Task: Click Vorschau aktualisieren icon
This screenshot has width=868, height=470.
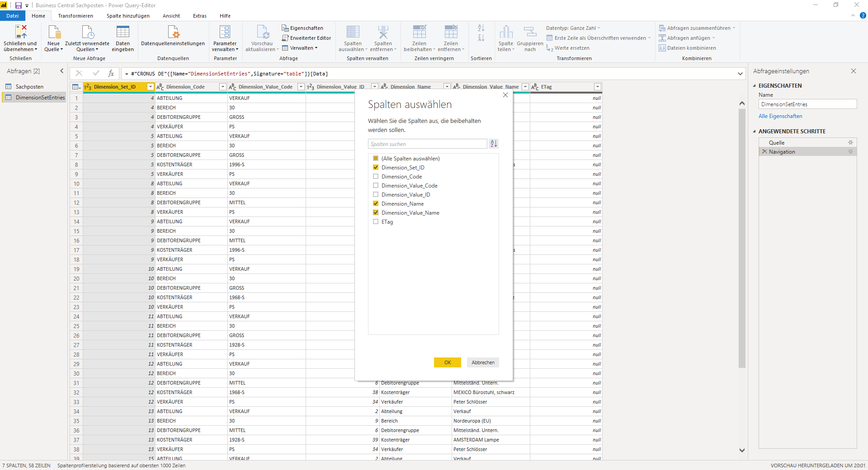Action: (263, 32)
